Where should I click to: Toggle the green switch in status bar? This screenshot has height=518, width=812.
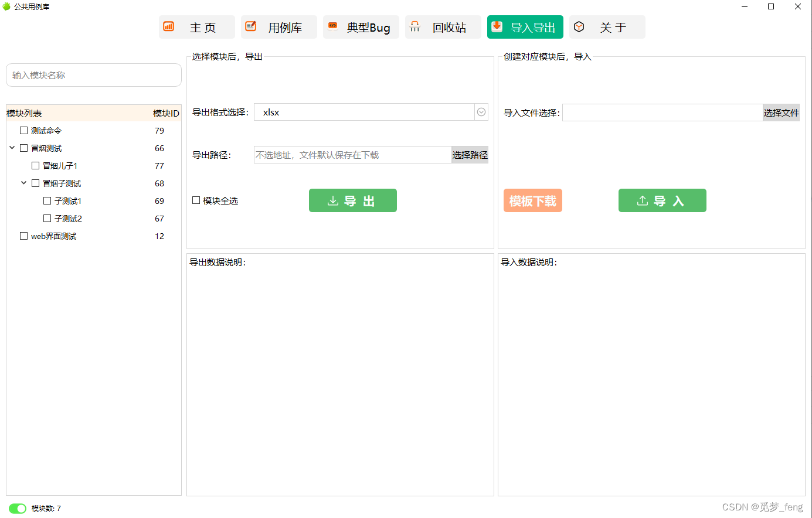point(18,509)
